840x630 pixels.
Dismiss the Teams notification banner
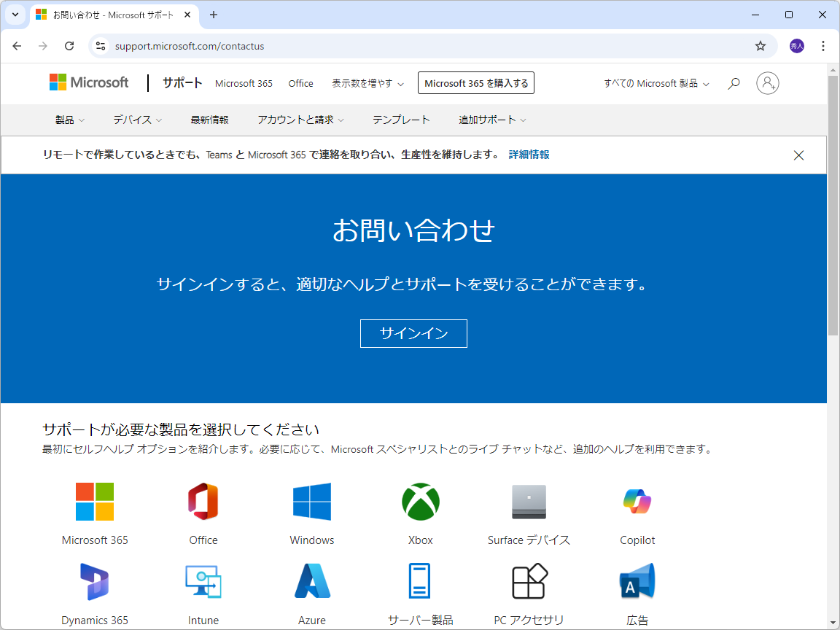(798, 155)
